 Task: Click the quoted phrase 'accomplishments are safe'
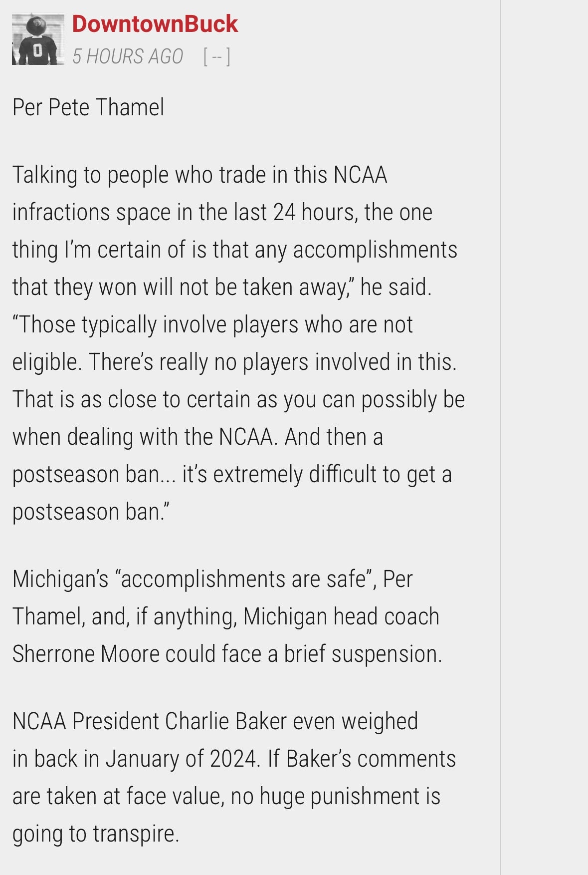click(x=244, y=579)
